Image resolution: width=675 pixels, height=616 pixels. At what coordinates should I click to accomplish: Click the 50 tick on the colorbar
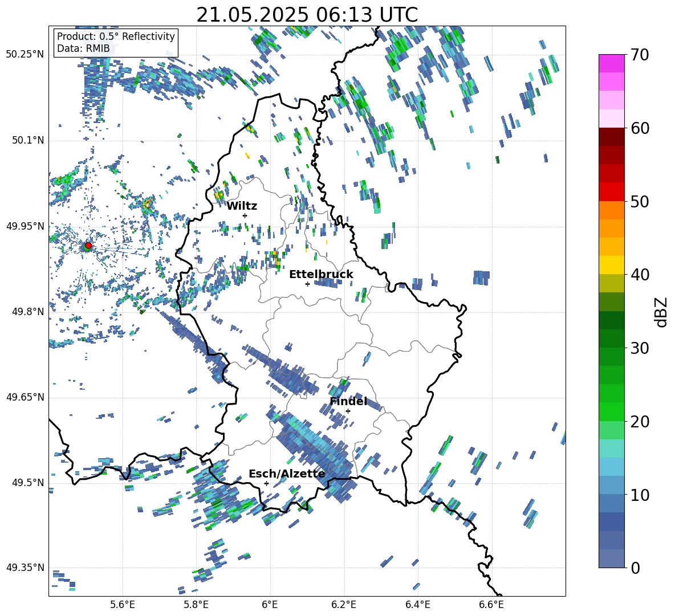pos(640,202)
